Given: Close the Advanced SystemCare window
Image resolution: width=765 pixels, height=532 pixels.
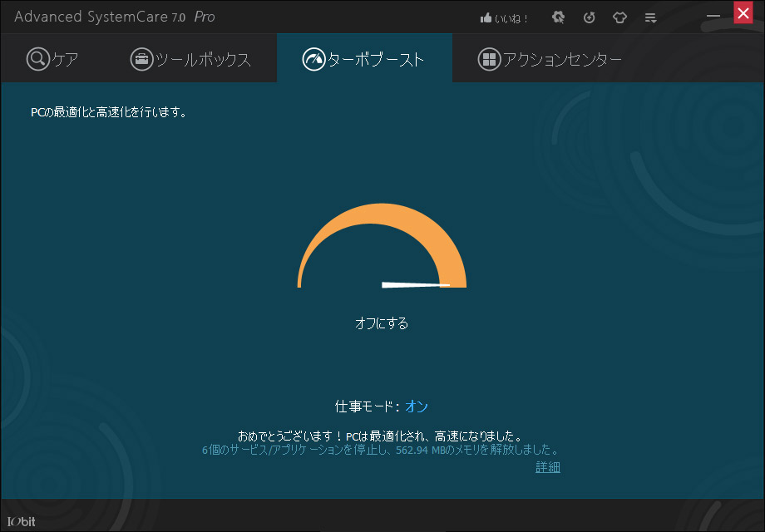Looking at the screenshot, I should tap(743, 12).
